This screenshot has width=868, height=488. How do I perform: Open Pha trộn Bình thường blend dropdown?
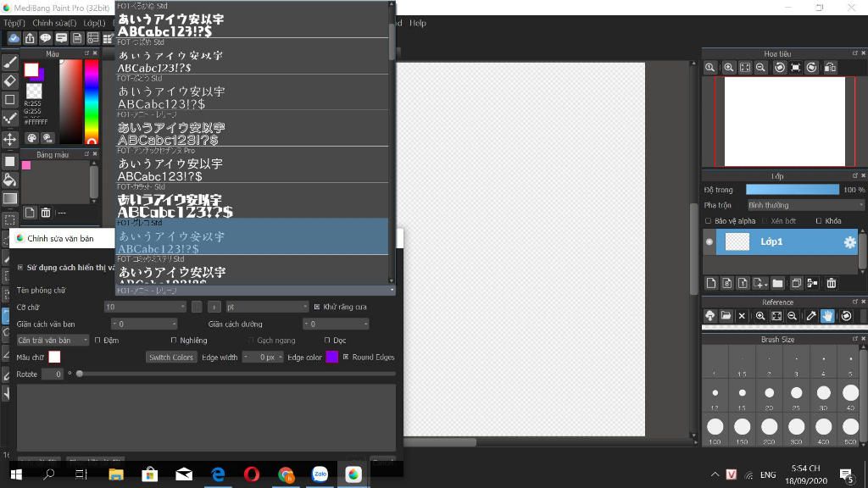point(805,205)
